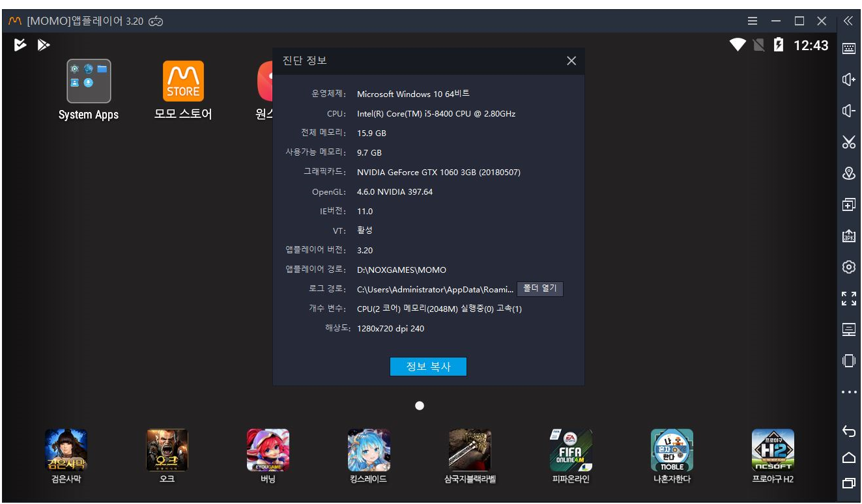Open emulator settings gear in sidebar
Screen dimensions: 862x504
[x=848, y=267]
